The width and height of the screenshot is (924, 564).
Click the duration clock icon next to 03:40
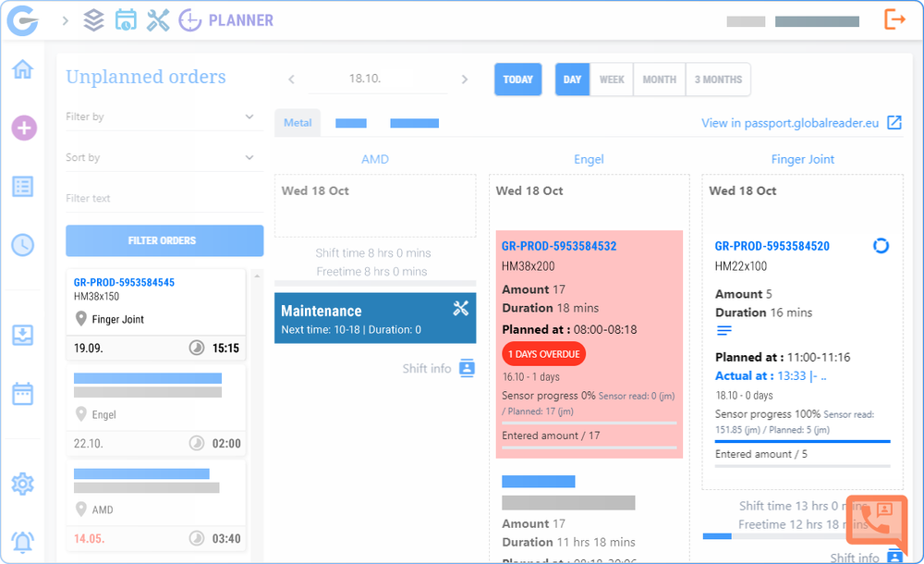pos(196,538)
